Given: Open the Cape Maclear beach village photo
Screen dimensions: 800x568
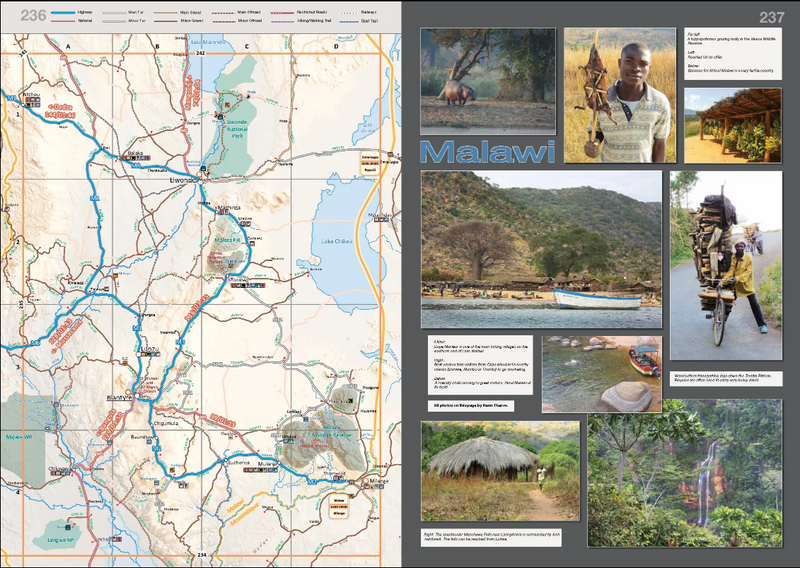Looking at the screenshot, I should point(541,250).
